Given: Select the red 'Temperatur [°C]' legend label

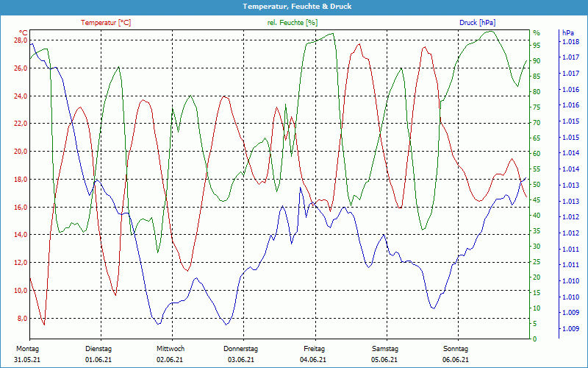Looking at the screenshot, I should (106, 23).
